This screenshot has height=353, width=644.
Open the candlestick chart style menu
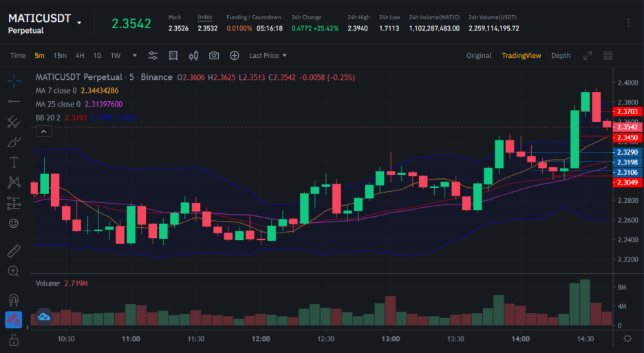pyautogui.click(x=193, y=56)
